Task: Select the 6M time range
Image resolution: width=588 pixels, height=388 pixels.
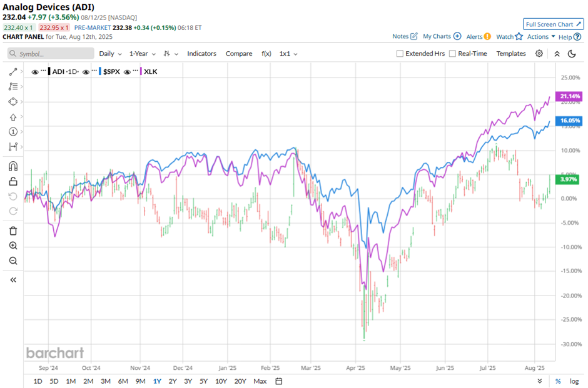Action: pyautogui.click(x=123, y=381)
